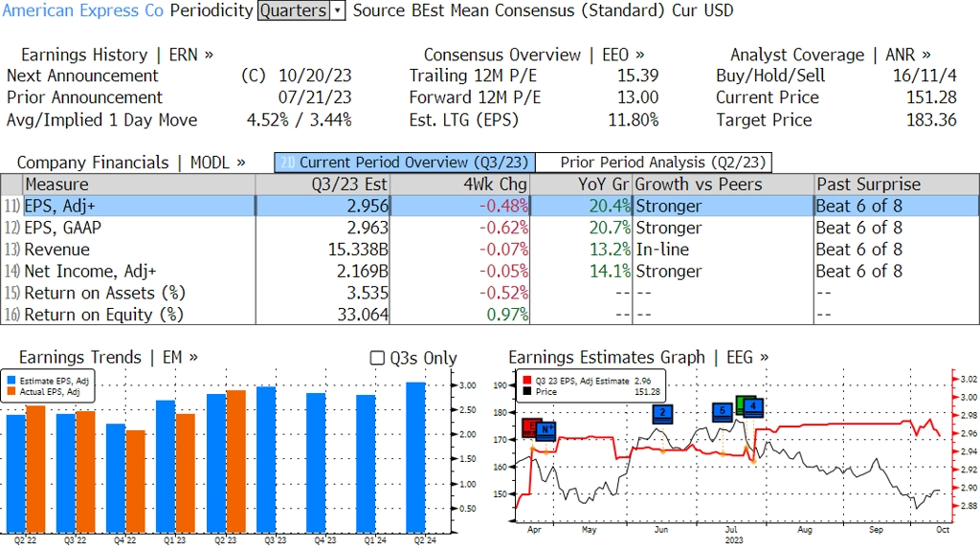This screenshot has width=980, height=547.
Task: Click the red 'E' event marker on the estimates graph
Action: pyautogui.click(x=528, y=427)
